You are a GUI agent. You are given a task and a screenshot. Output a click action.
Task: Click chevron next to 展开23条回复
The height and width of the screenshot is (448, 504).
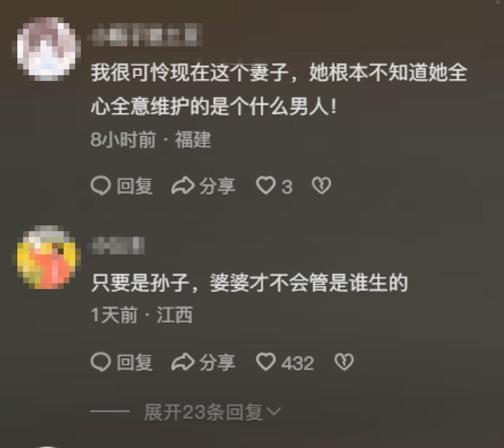point(274,411)
